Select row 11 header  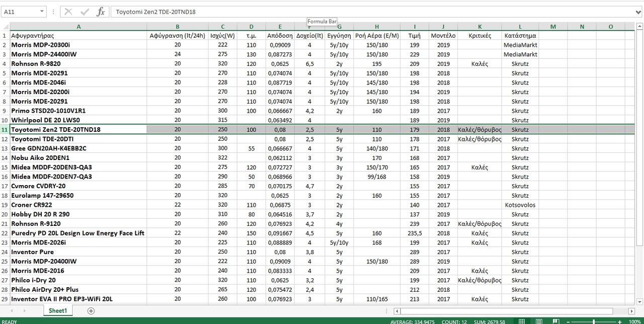[5, 130]
